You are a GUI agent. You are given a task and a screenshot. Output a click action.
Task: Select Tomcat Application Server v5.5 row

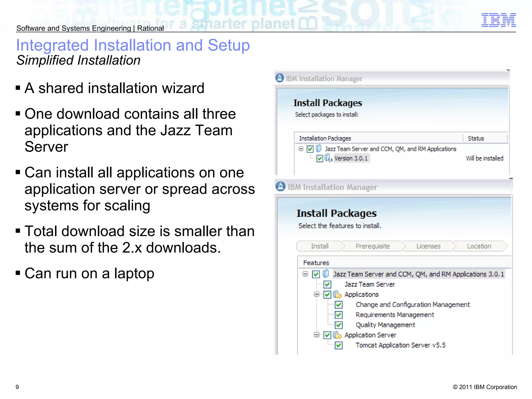click(x=400, y=345)
